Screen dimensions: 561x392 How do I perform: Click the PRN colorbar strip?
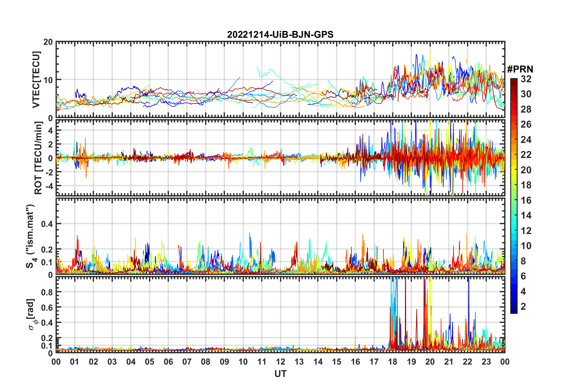tap(514, 196)
